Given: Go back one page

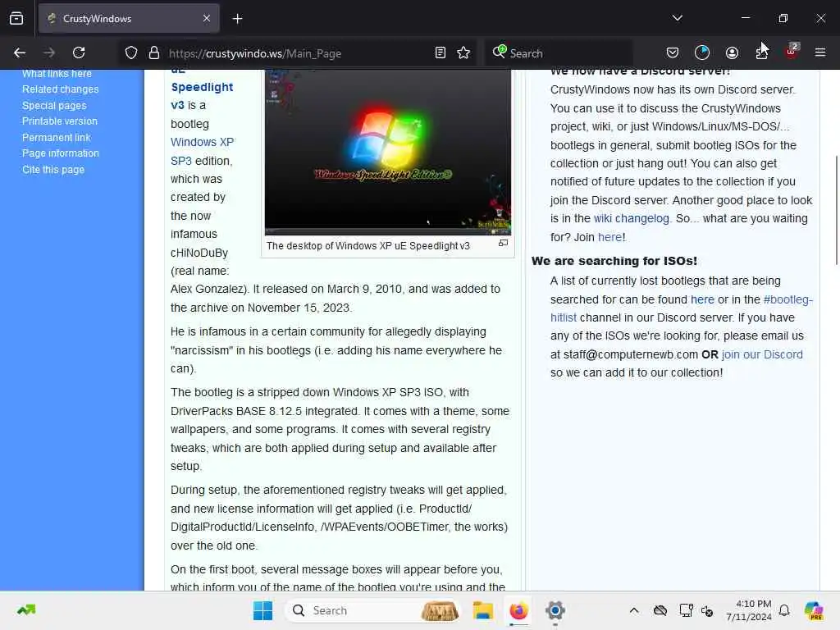Looking at the screenshot, I should (20, 53).
